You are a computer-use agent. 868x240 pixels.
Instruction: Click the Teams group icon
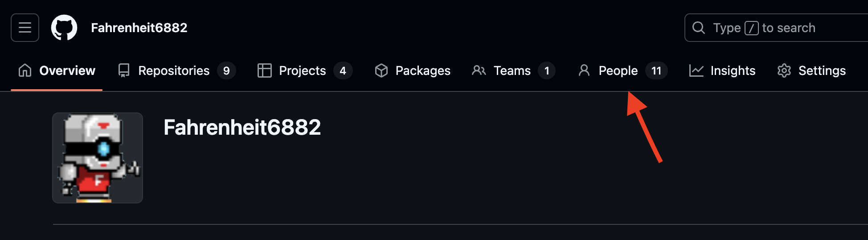pos(479,70)
